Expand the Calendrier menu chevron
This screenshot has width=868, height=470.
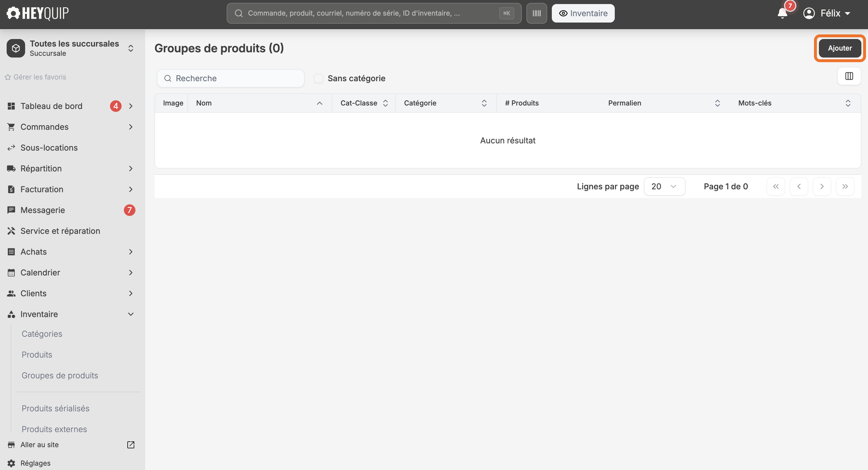[131, 273]
